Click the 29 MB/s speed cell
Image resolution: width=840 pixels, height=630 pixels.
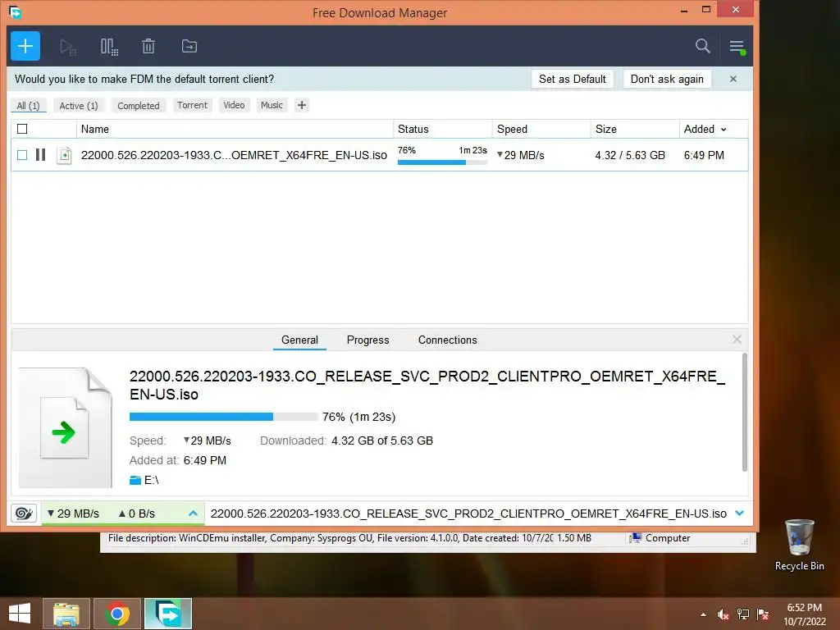tap(521, 155)
